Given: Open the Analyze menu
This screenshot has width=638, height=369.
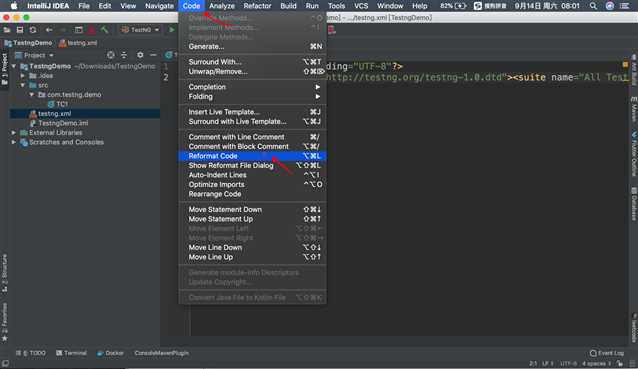Looking at the screenshot, I should pos(222,6).
